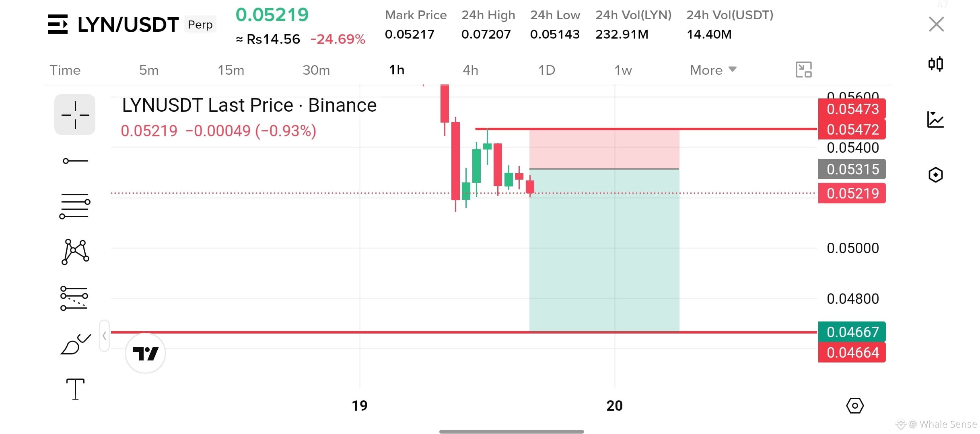Image resolution: width=980 pixels, height=434 pixels.
Task: Open the indicators line chart icon
Action: pos(936,119)
